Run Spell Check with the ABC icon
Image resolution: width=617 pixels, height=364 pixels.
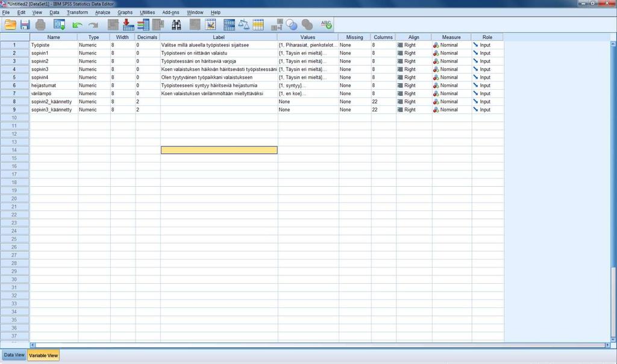tap(326, 25)
